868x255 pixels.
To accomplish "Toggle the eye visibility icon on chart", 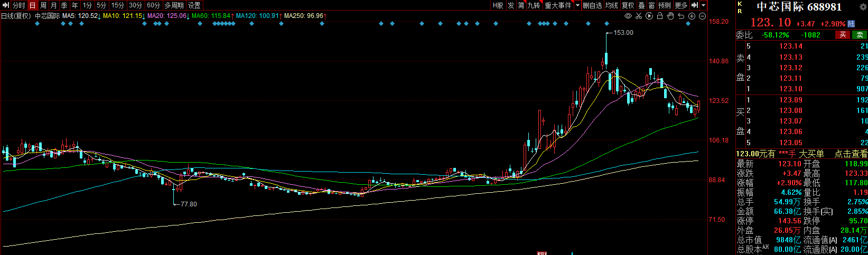I will click(628, 16).
